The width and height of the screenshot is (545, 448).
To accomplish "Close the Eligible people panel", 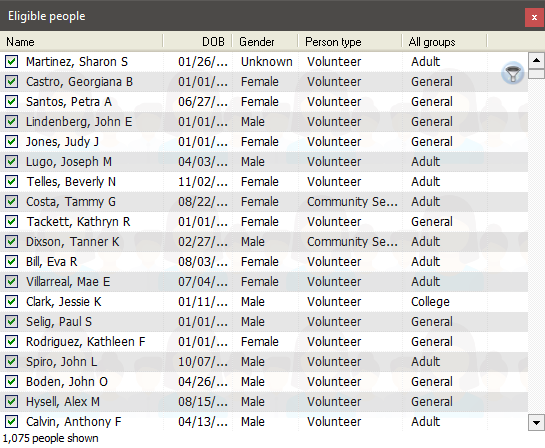I will click(534, 17).
